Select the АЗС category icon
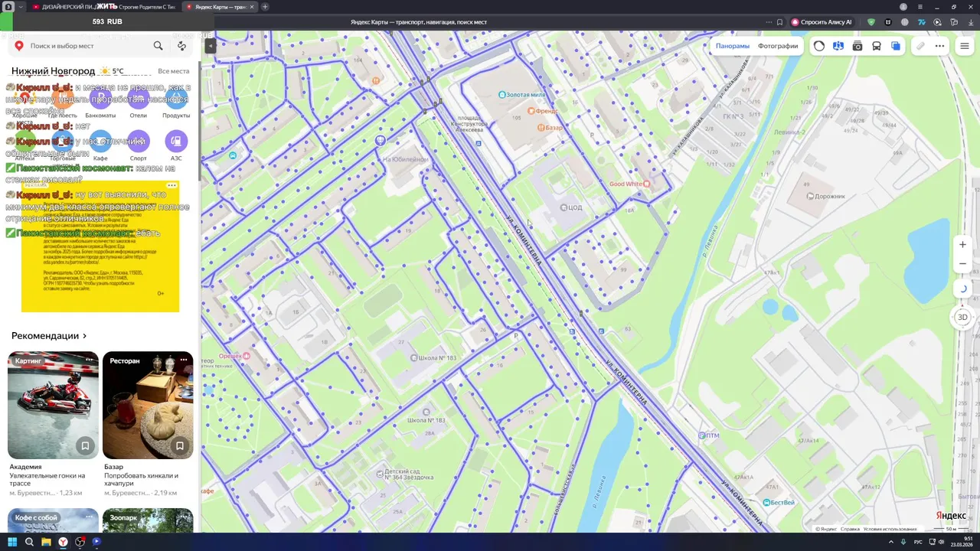The height and width of the screenshot is (551, 980). point(176,141)
